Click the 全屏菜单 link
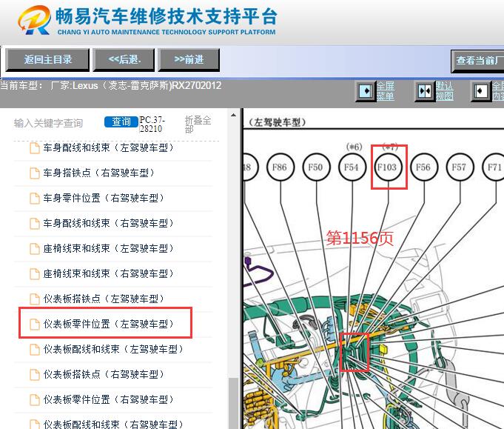Viewport: 504px width, 429px height. point(385,91)
